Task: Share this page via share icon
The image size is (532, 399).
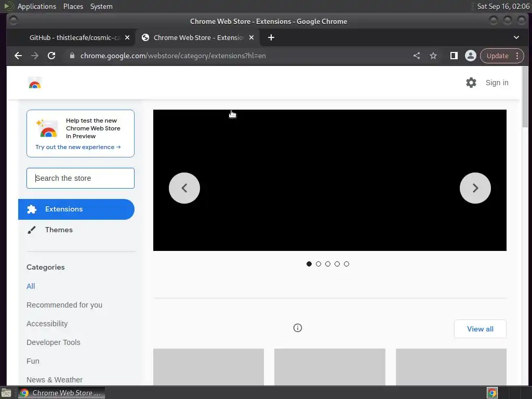Action: (417, 56)
